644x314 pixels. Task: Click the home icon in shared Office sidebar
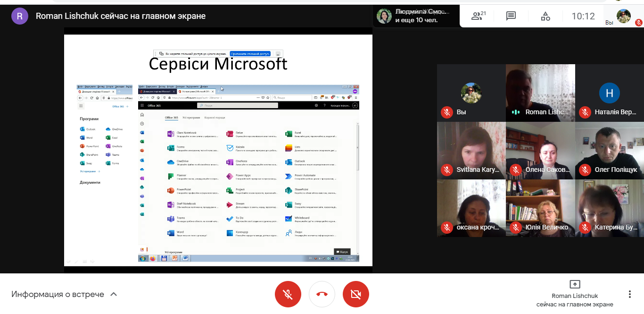pyautogui.click(x=142, y=115)
